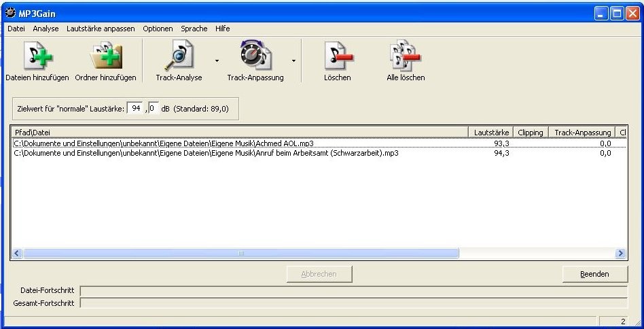Start Track-Analyse with the magnifier icon
Screen dimensions: 644x329
tap(179, 56)
